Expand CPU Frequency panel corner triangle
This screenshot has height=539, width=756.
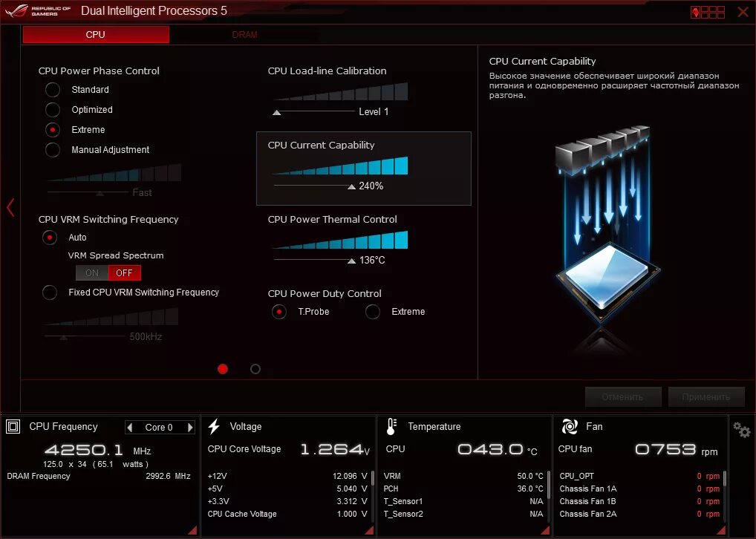(x=192, y=530)
